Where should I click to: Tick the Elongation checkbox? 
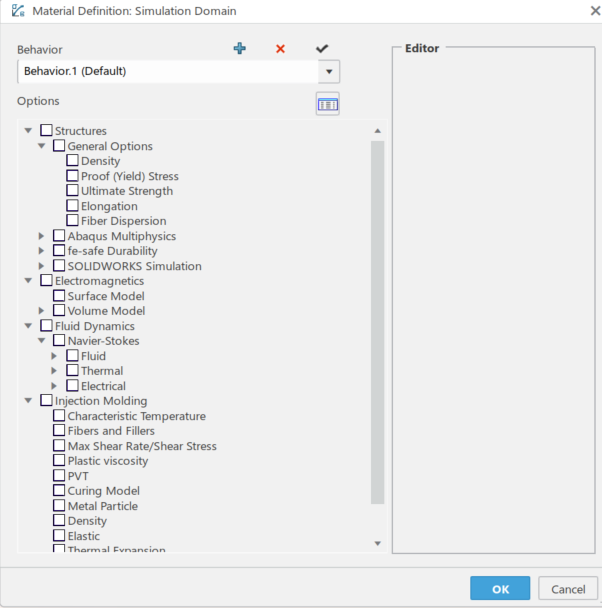click(x=72, y=206)
